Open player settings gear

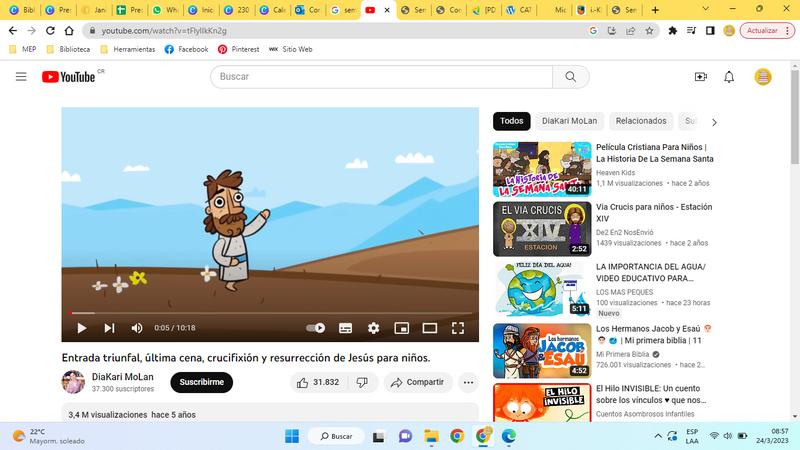point(373,328)
